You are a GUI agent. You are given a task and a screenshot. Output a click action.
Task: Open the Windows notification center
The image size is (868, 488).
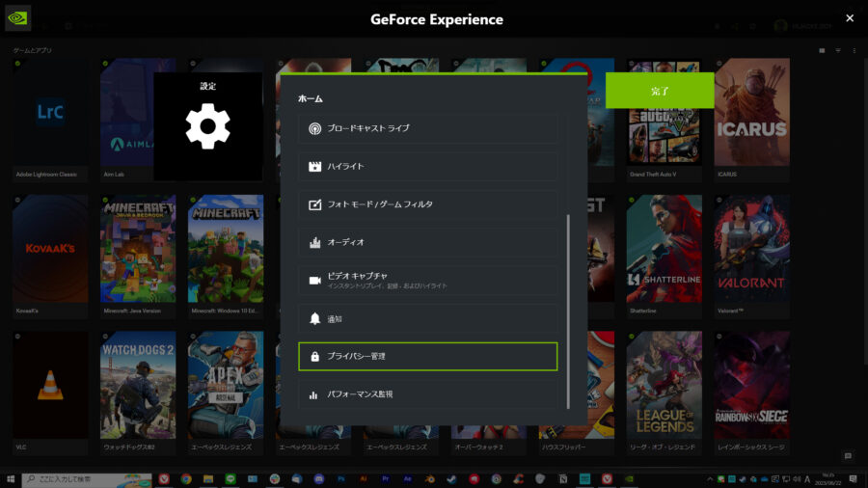[854, 479]
